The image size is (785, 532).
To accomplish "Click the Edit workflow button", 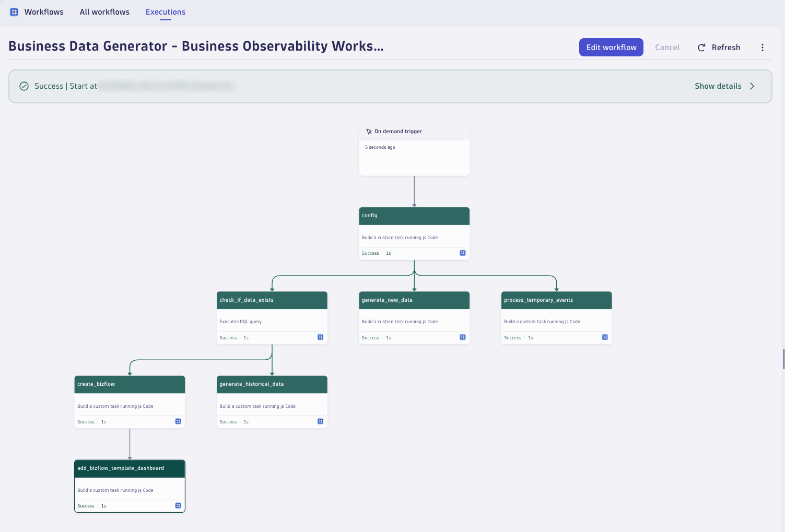I will [x=611, y=48].
